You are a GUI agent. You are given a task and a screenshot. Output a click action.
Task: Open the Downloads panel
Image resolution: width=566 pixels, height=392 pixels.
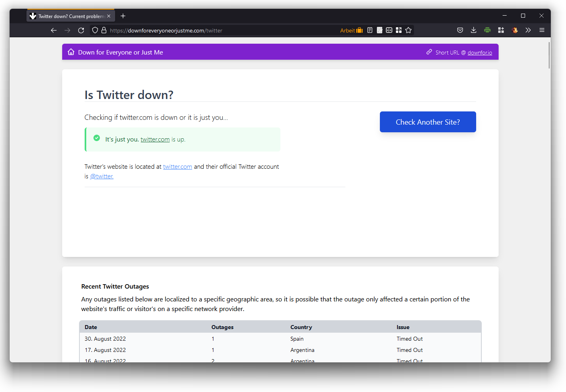point(474,30)
